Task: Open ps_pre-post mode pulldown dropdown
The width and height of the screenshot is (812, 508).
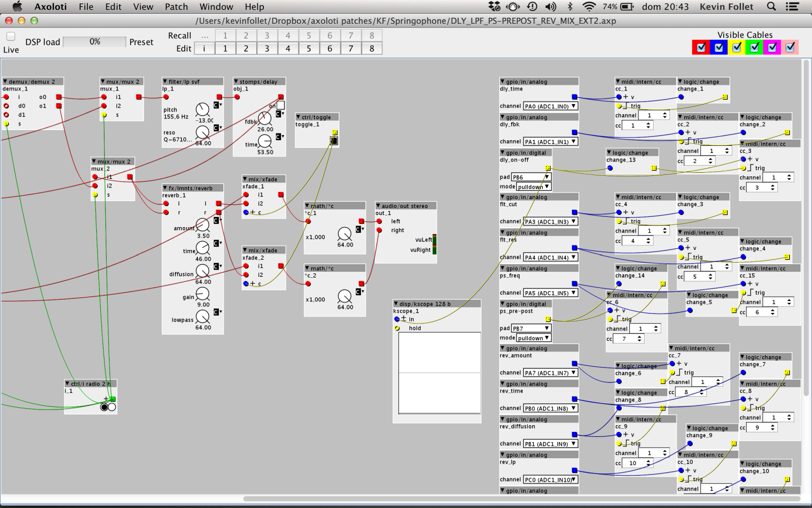Action: click(x=532, y=338)
